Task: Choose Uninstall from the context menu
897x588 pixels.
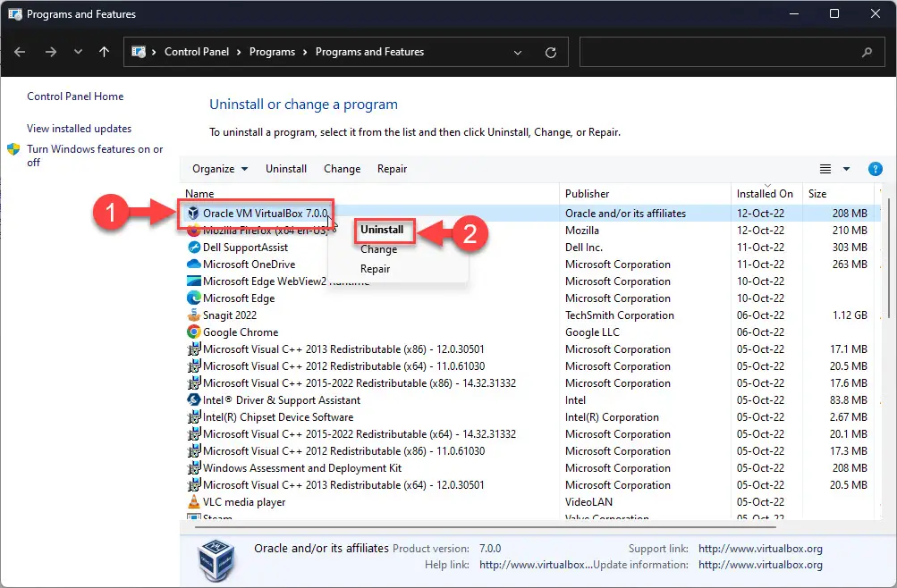Action: [382, 230]
